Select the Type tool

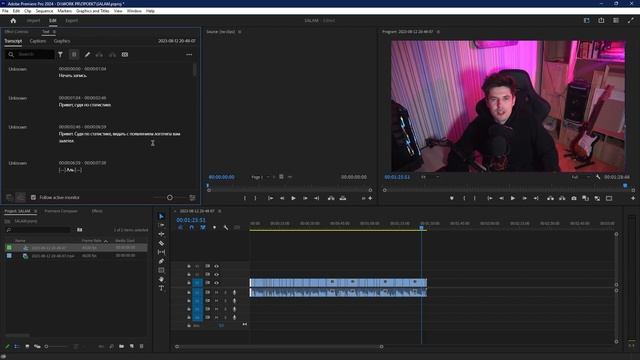[x=161, y=288]
